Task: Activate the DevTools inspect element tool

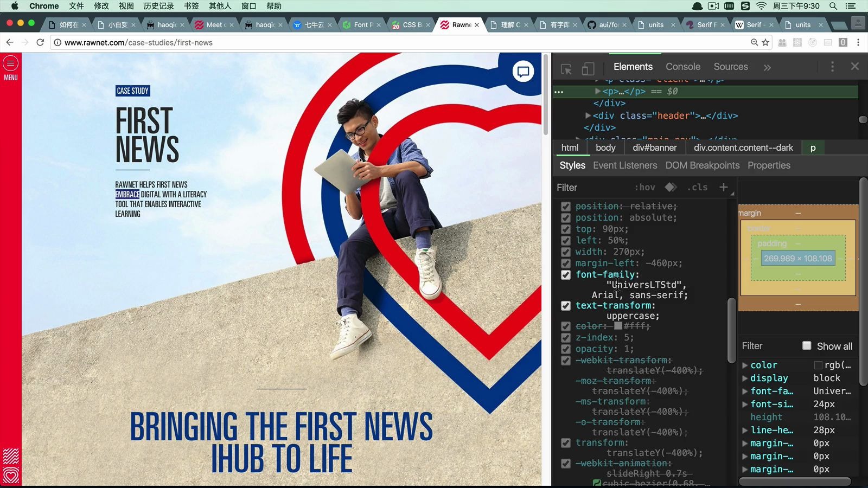Action: click(x=566, y=69)
